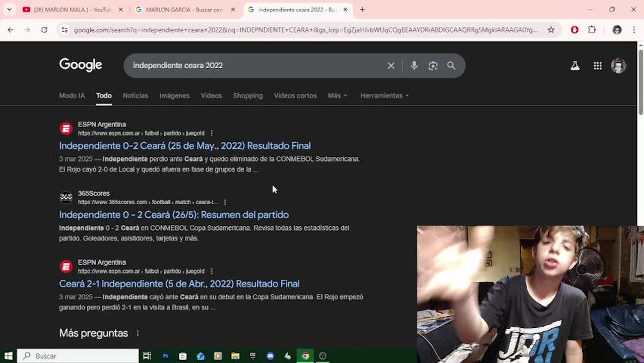Switch to the MARLON GARCIA search tab

(x=184, y=10)
